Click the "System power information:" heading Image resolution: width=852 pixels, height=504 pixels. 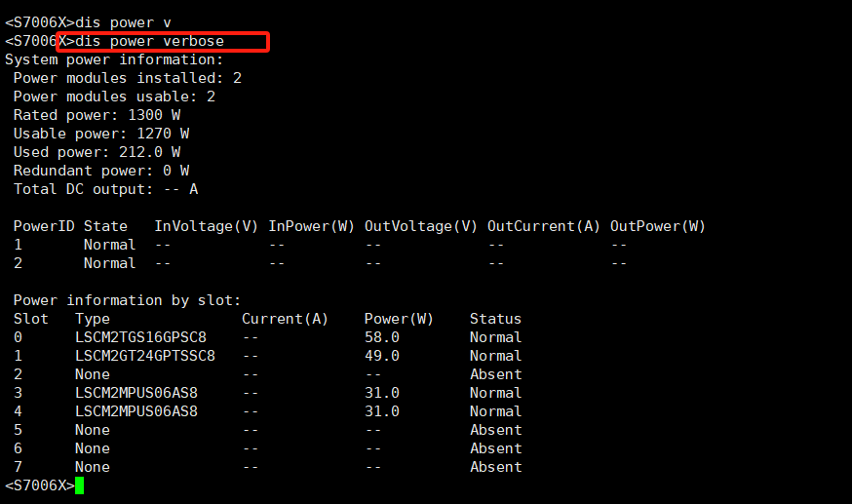tap(114, 59)
